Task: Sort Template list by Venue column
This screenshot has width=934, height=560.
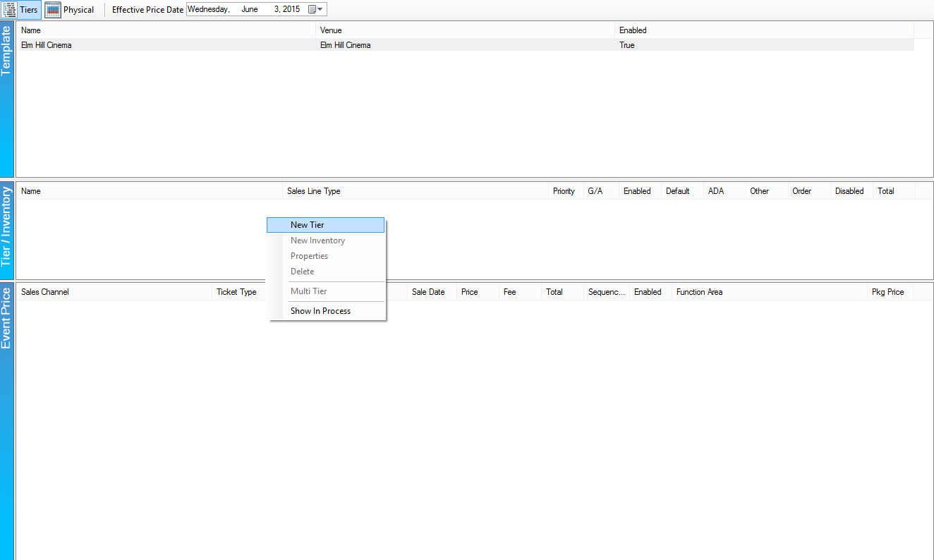Action: (465, 30)
